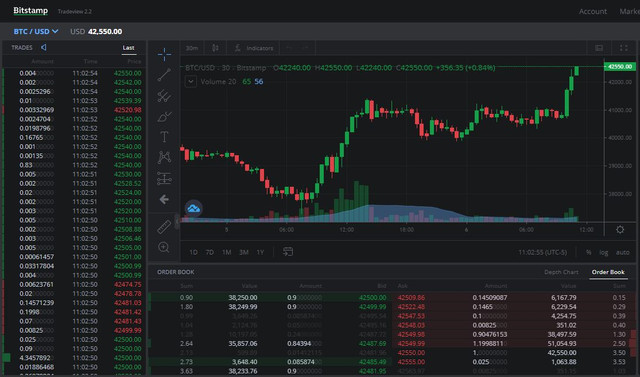Click the Bitstamp logo
The width and height of the screenshot is (640, 377).
(30, 11)
